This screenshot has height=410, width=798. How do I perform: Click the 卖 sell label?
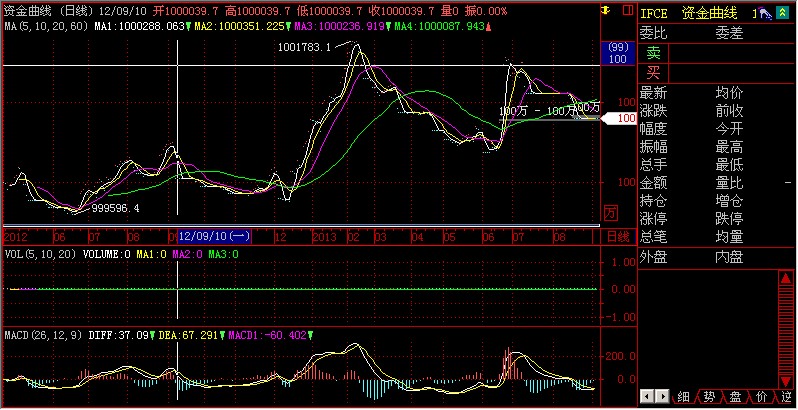tap(653, 53)
